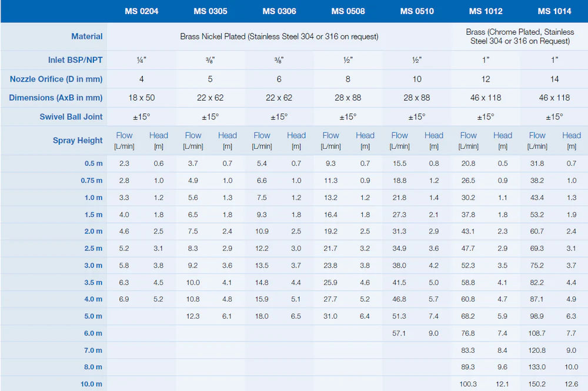Viewport: 588px width, 391px height.
Task: Click the MS 1014 column header
Action: (554, 11)
